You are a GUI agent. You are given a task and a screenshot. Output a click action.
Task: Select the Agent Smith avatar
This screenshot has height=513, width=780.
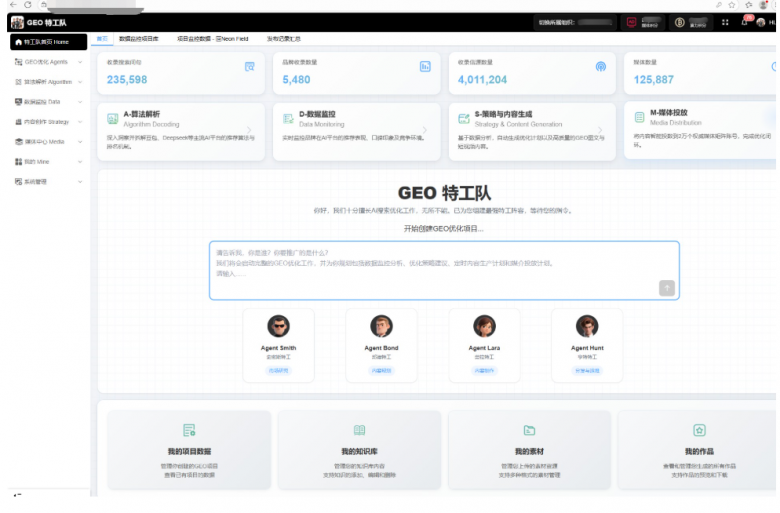coord(278,326)
